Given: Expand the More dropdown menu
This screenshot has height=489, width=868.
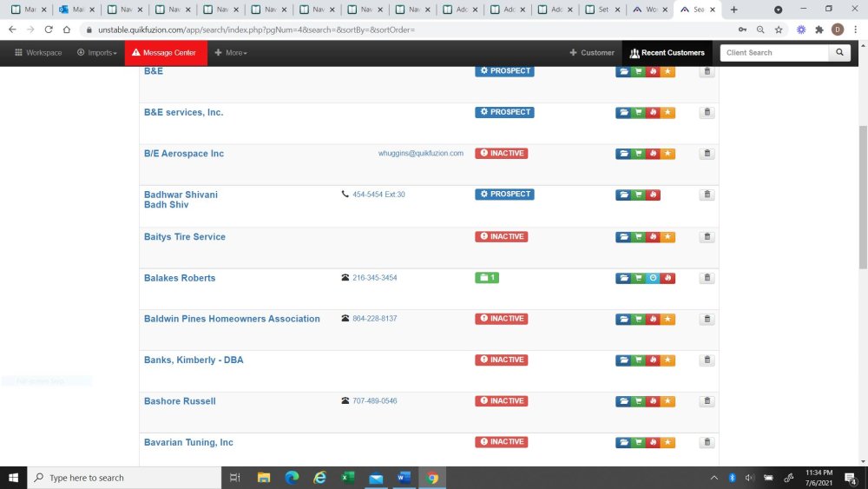Looking at the screenshot, I should coord(230,53).
